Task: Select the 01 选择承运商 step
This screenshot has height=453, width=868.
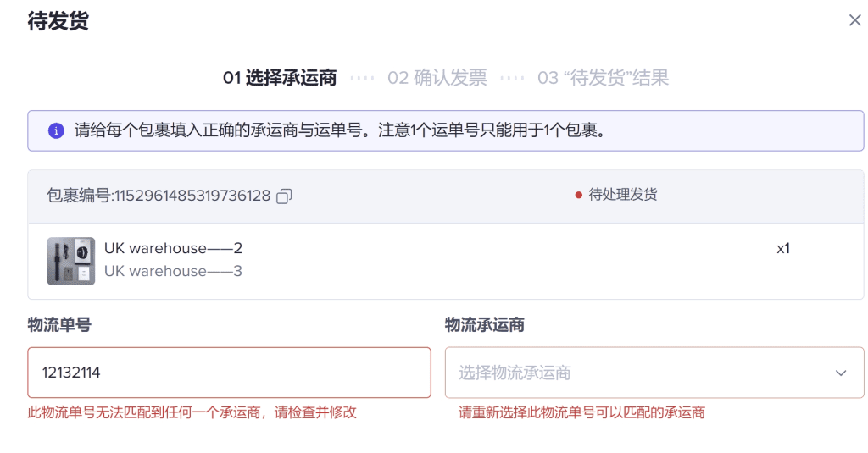Action: pos(280,77)
